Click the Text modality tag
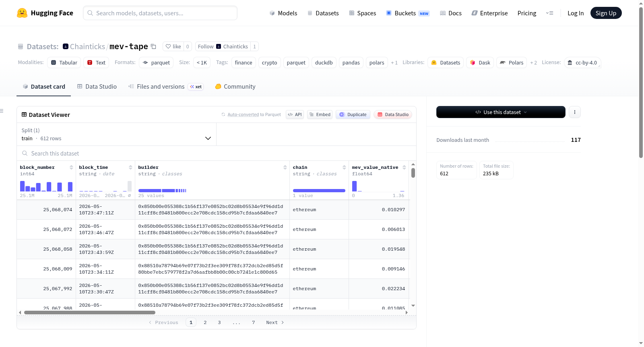The height and width of the screenshot is (347, 644). [96, 62]
